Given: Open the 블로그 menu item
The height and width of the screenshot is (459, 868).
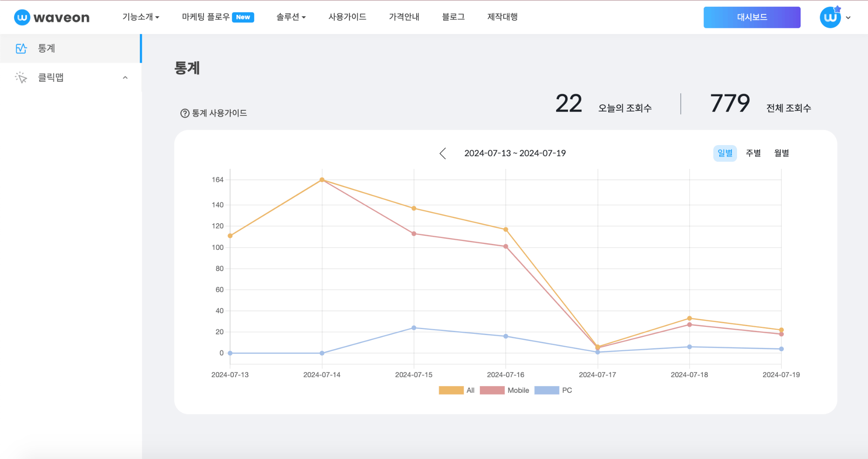Looking at the screenshot, I should (453, 17).
